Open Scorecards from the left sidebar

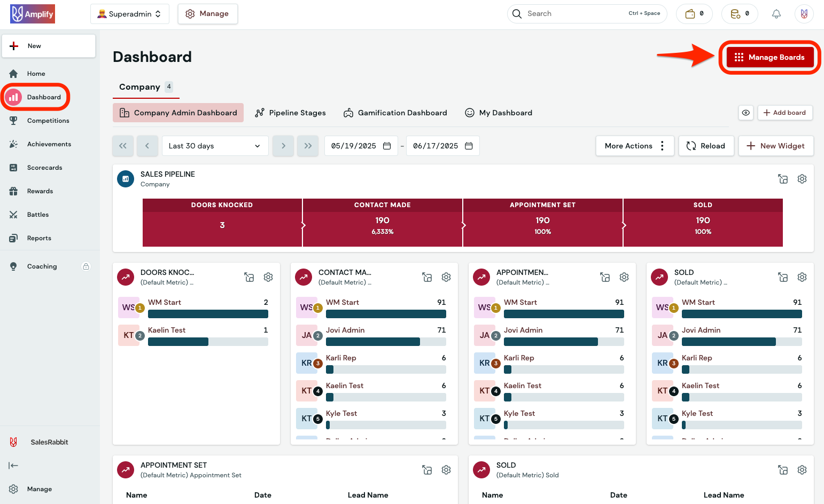13,167
